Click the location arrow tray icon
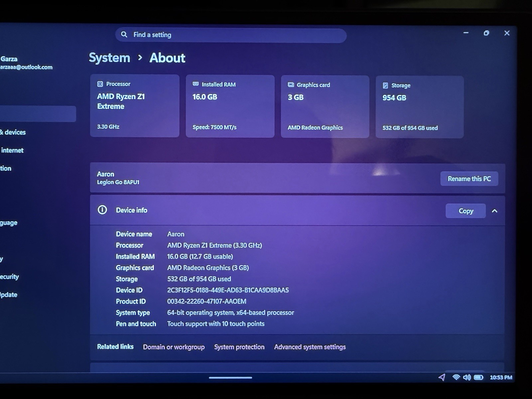The width and height of the screenshot is (532, 399). tap(442, 377)
